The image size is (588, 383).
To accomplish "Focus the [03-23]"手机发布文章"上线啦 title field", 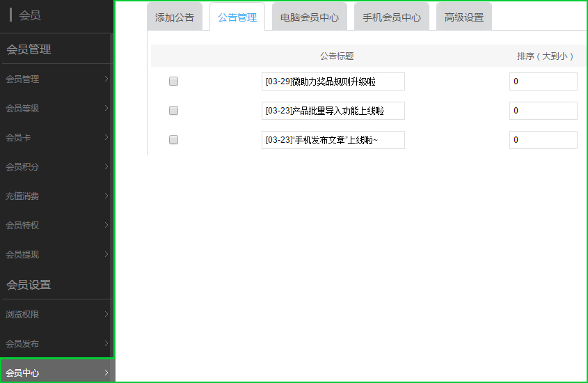I will click(333, 140).
